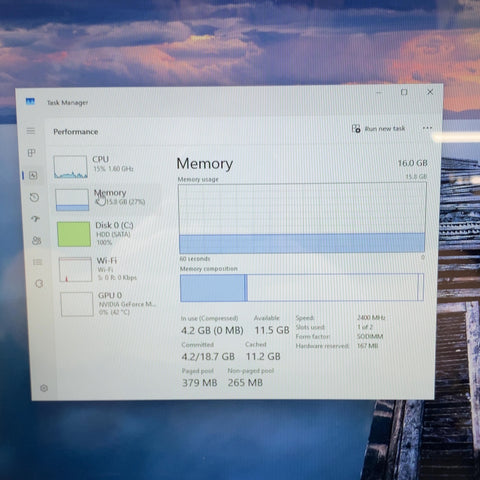
Task: Minimize the Task Manager window
Action: pos(379,93)
